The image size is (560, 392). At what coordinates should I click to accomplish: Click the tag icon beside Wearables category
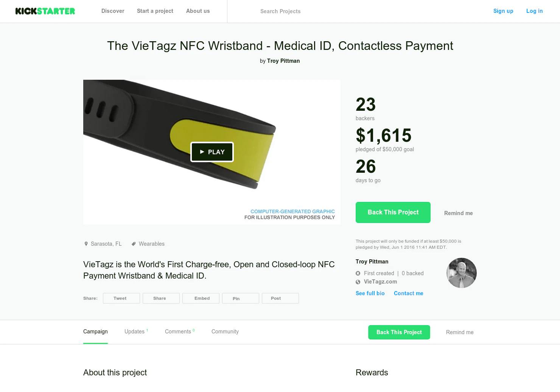pos(134,244)
